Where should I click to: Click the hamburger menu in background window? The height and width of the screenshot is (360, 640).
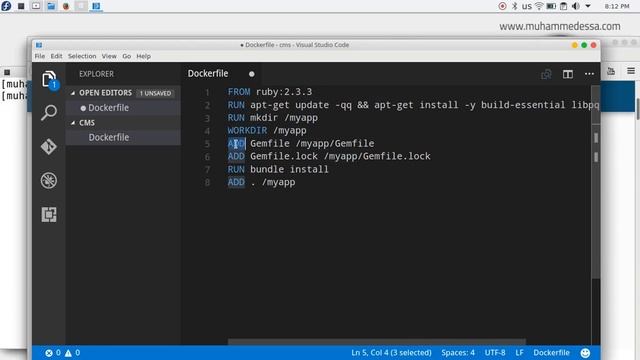point(631,71)
